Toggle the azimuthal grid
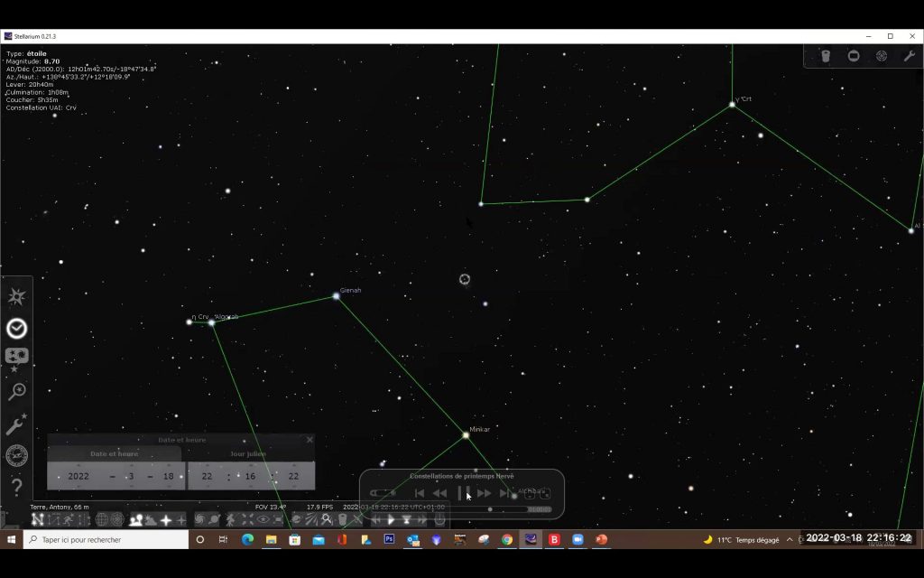 [117, 519]
